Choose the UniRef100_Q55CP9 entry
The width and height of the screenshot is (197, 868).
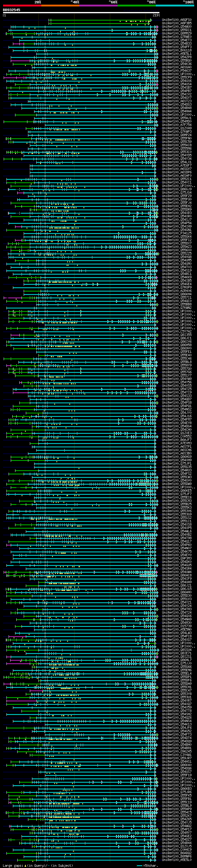[x=176, y=78]
